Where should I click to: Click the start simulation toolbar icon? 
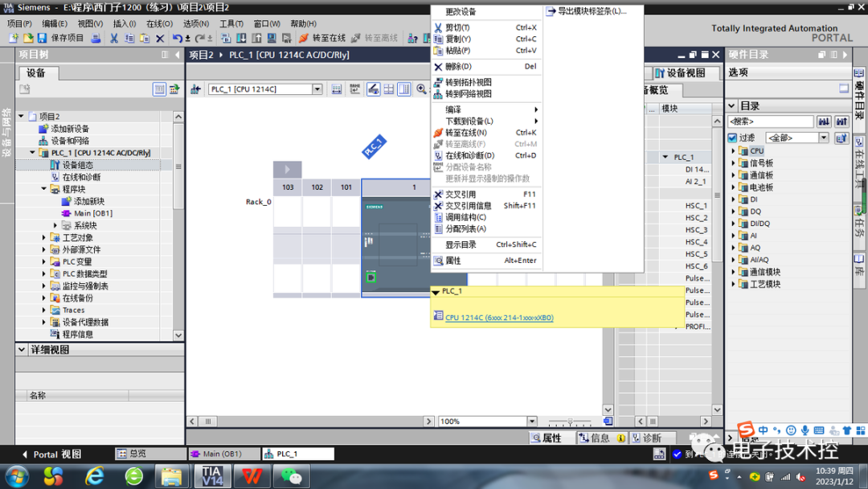click(272, 39)
